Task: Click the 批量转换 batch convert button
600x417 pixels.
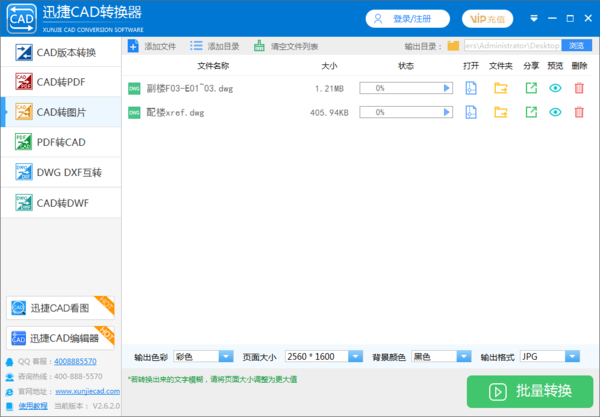Action: 530,391
